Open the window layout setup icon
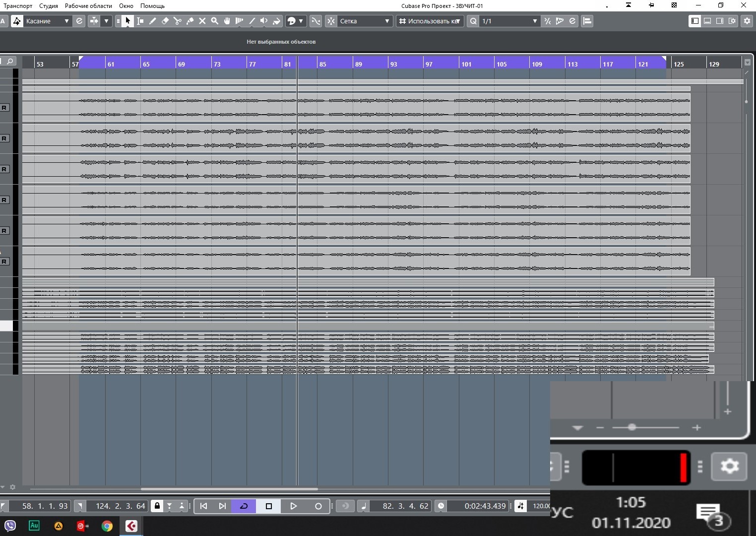This screenshot has width=756, height=536. click(x=732, y=21)
